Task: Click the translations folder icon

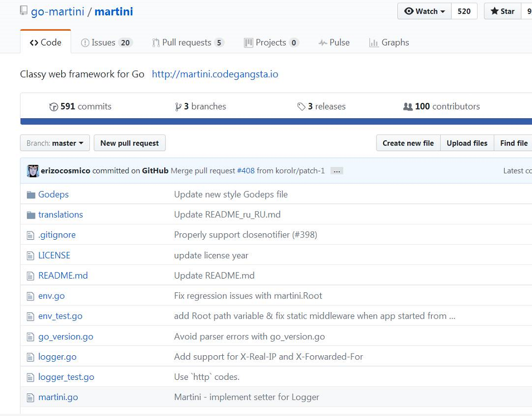Action: click(x=31, y=215)
